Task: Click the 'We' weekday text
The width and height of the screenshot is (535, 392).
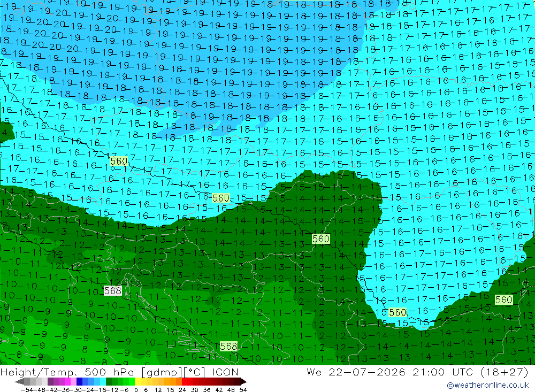Action: [314, 372]
